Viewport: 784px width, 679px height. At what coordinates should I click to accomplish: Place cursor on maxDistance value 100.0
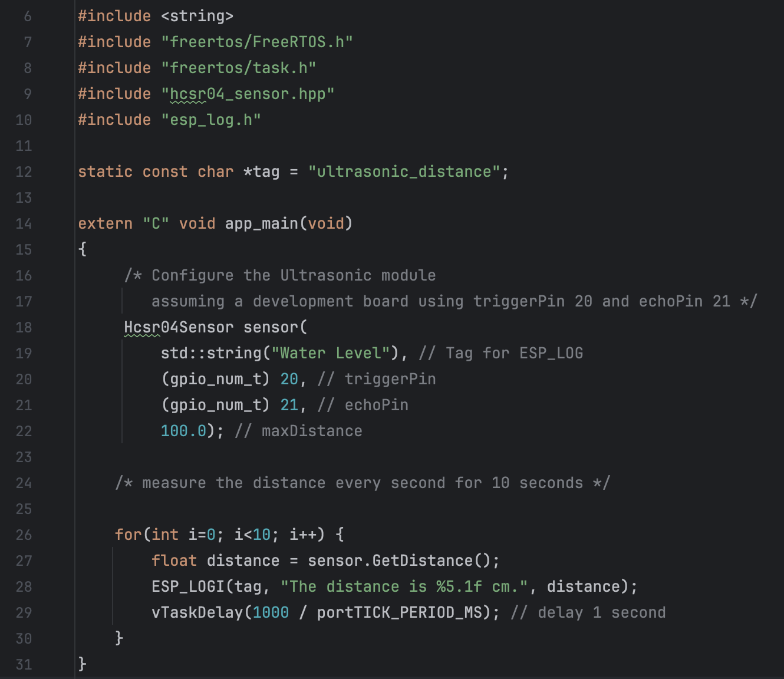(183, 431)
